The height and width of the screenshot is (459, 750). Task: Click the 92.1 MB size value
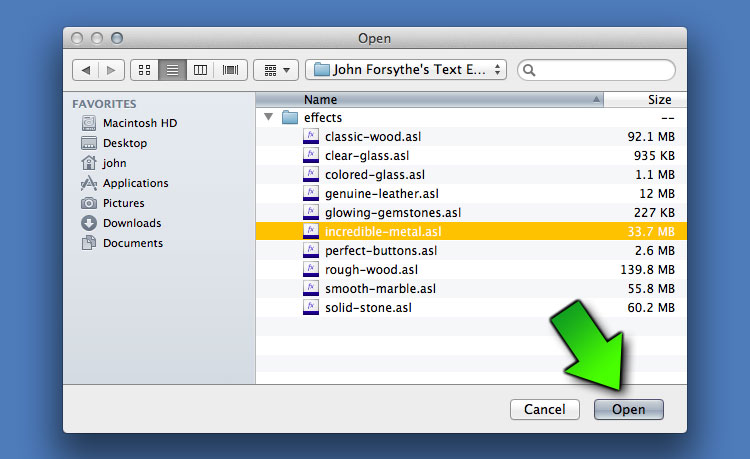click(x=651, y=137)
